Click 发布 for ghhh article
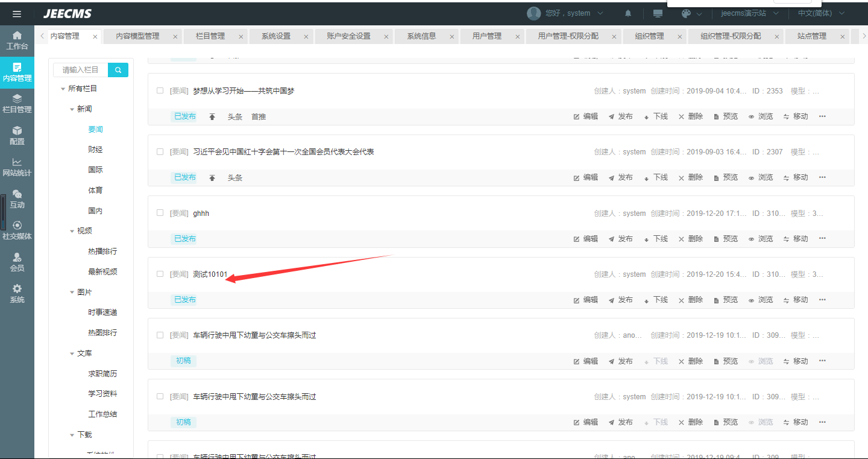Image resolution: width=868 pixels, height=459 pixels. point(621,239)
